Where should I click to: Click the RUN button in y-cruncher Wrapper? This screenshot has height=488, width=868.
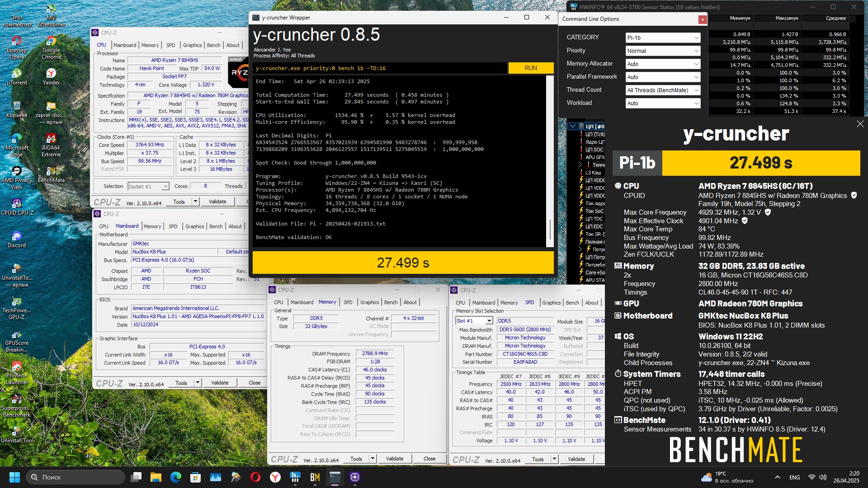(x=531, y=68)
